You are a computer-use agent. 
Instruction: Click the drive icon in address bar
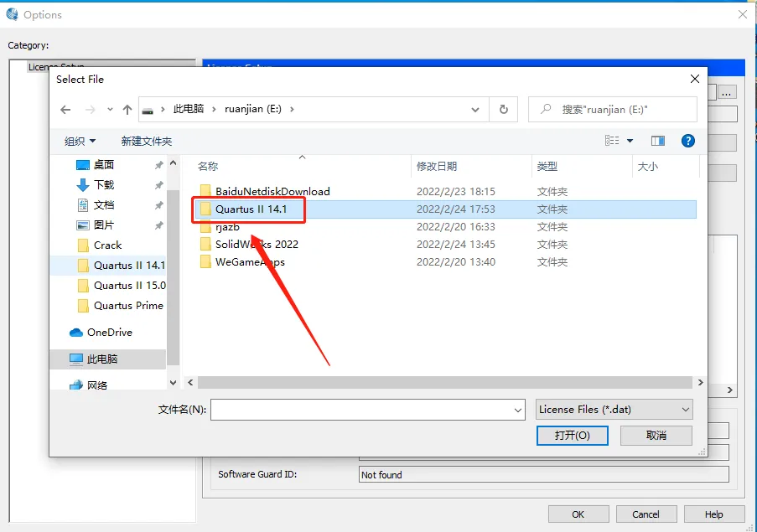pos(148,110)
